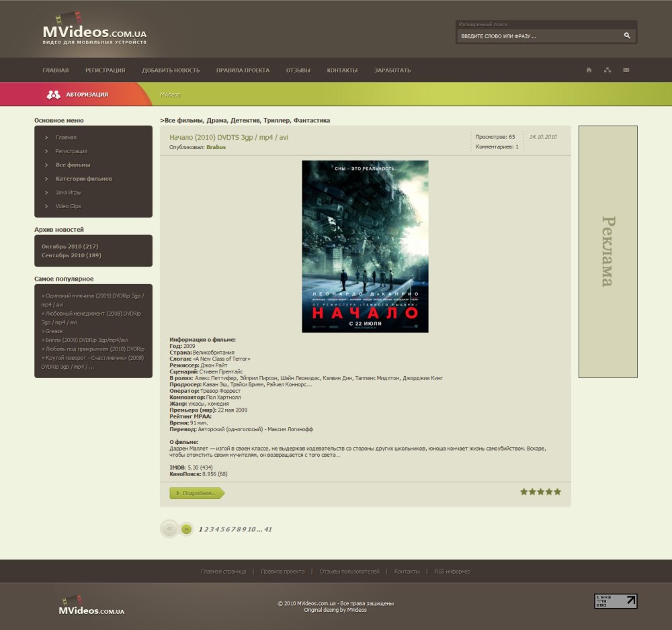Open the Контакты navigation item

[342, 71]
